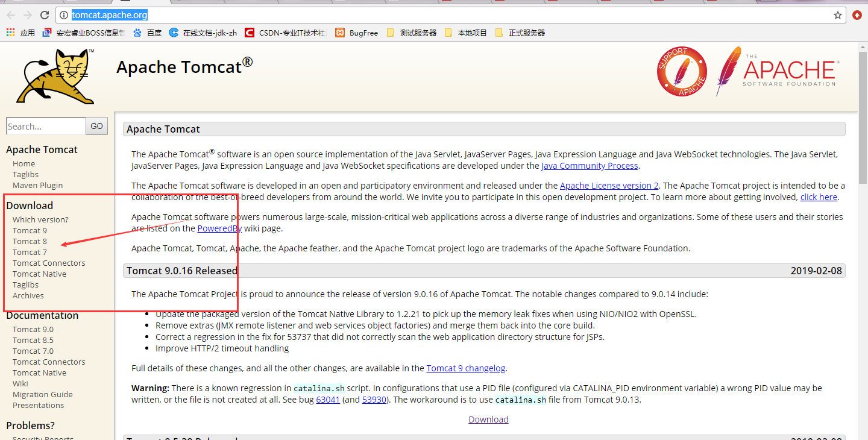Open the BugFree bookmark

pyautogui.click(x=357, y=33)
